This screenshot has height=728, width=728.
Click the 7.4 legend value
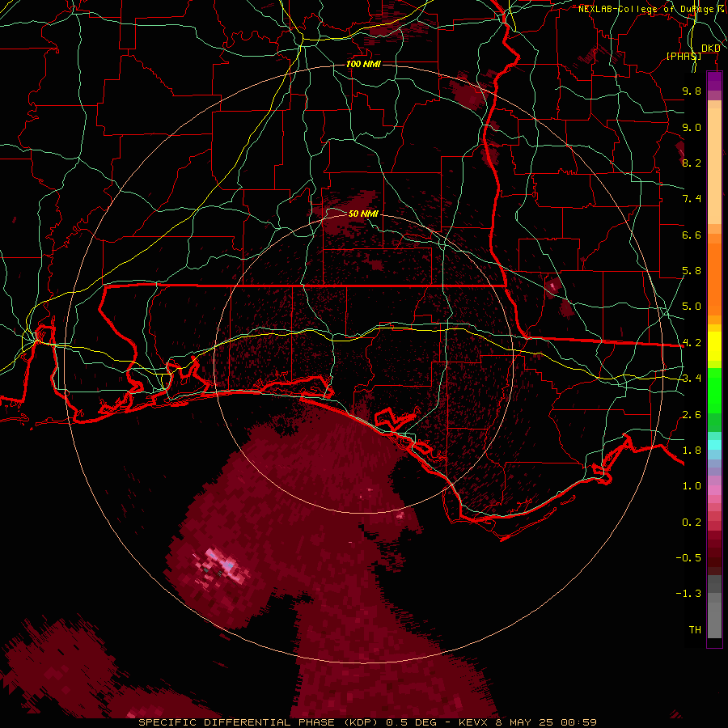tap(692, 199)
